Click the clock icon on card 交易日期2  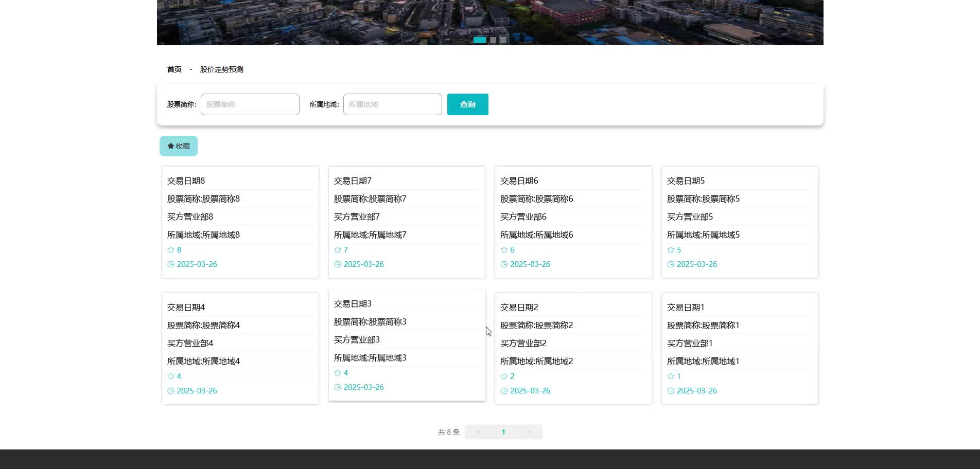coord(504,391)
